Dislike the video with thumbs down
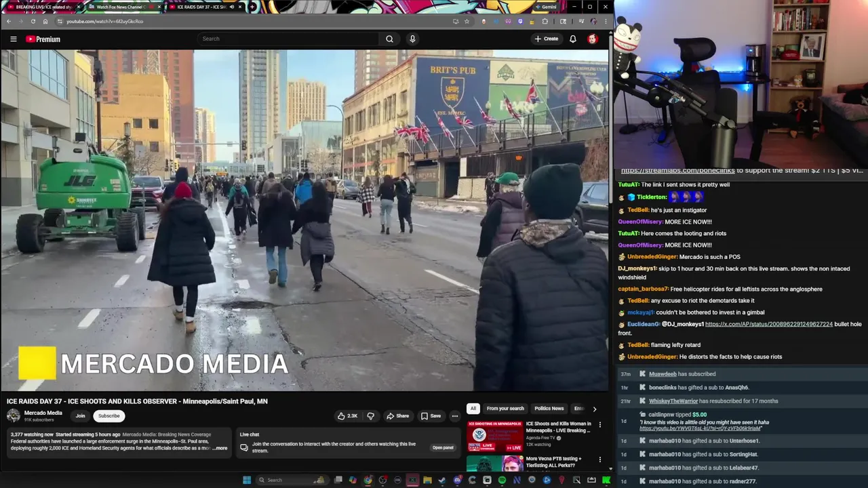 pos(370,415)
